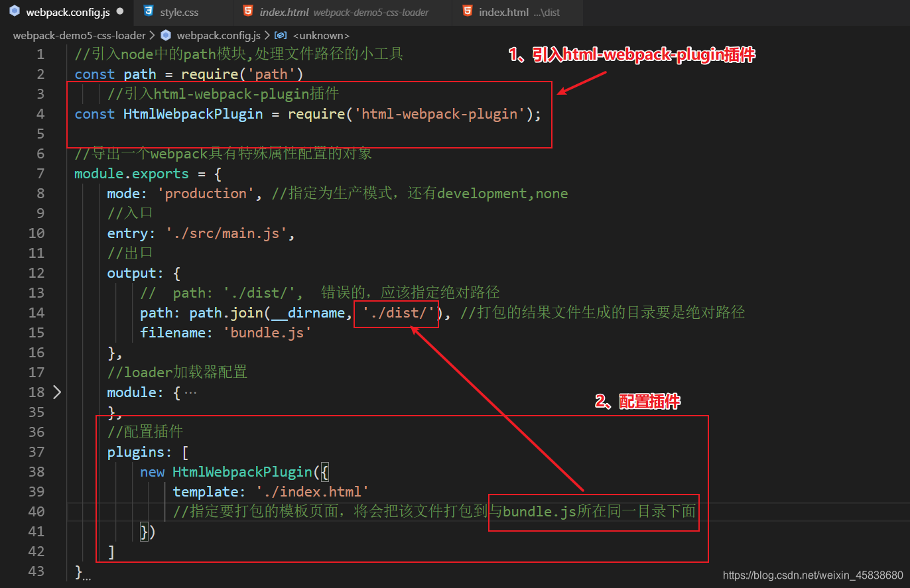
Task: Click the collapsed ellipsis after module: {
Action: 190,392
